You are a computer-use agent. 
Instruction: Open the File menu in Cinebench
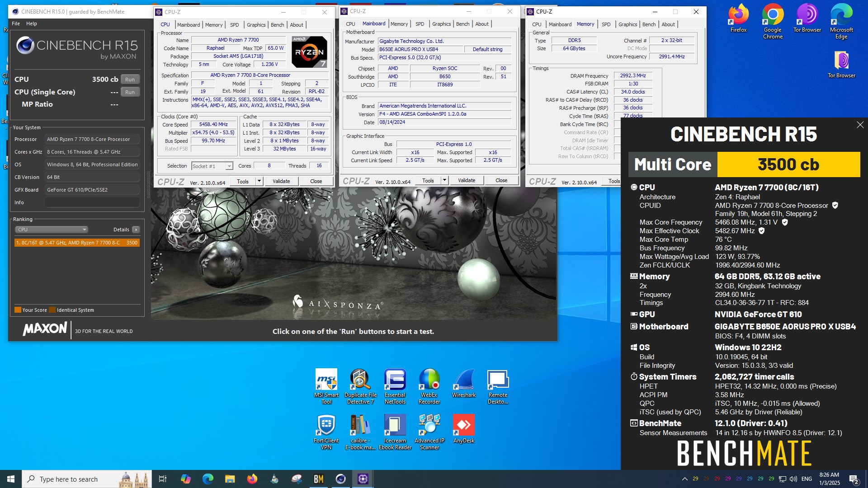[x=16, y=23]
